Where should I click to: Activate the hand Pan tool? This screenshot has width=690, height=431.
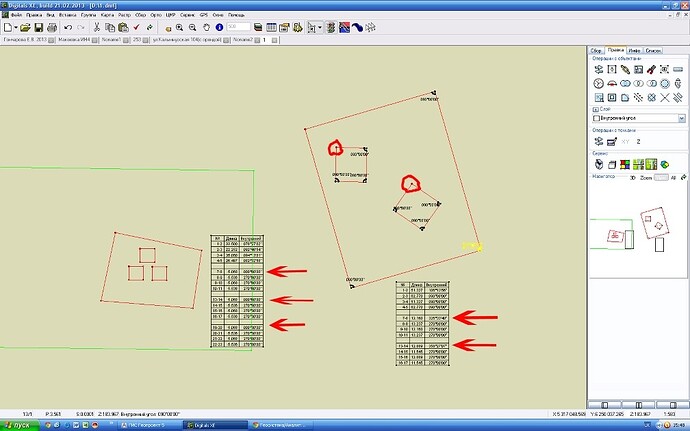point(206,27)
